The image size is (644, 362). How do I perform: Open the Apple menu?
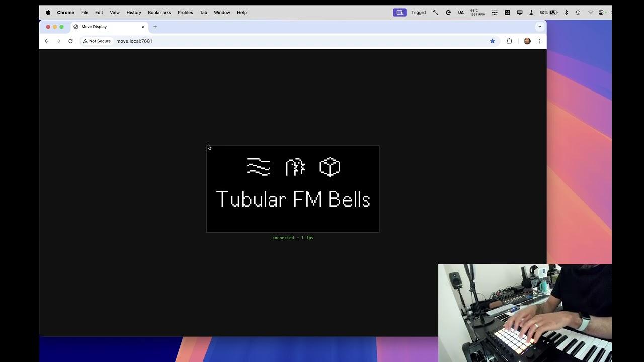click(x=48, y=12)
